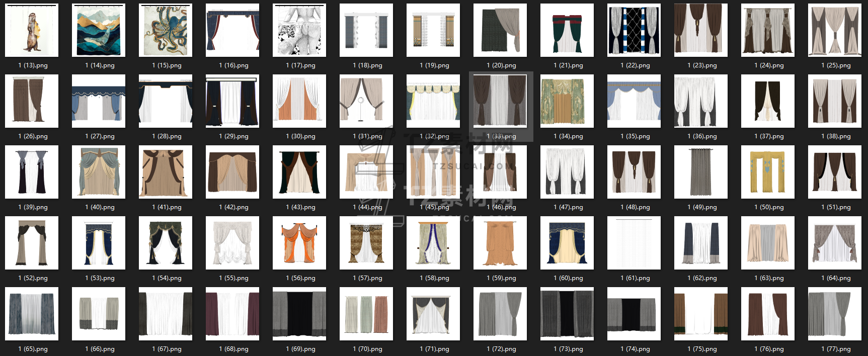Viewport: 868px width, 356px height.
Task: Click file name 1 (28).png
Action: point(167,136)
